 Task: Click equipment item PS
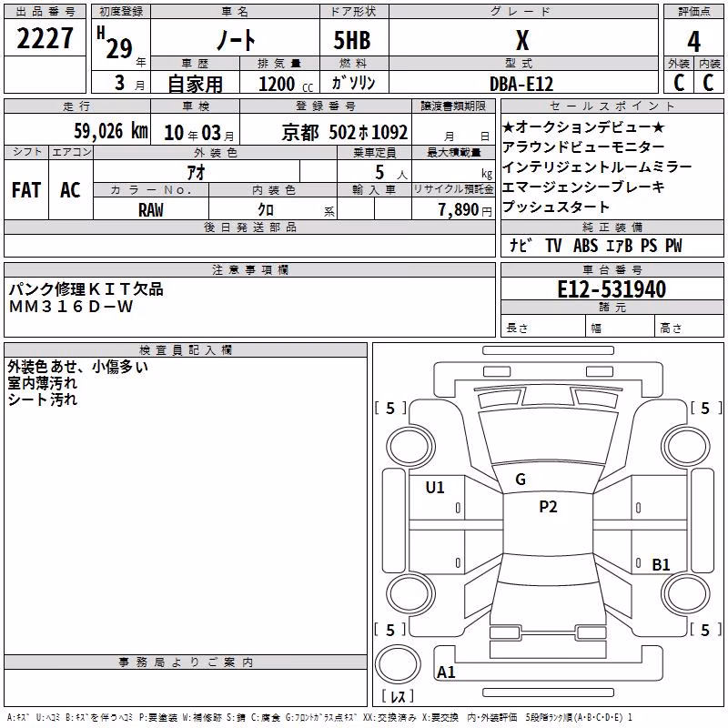(x=649, y=245)
